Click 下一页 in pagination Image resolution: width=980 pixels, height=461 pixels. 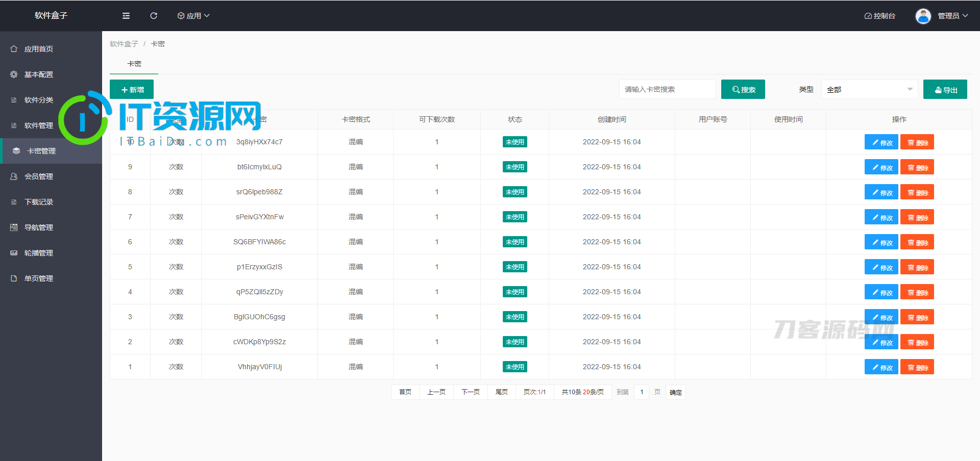tap(471, 392)
